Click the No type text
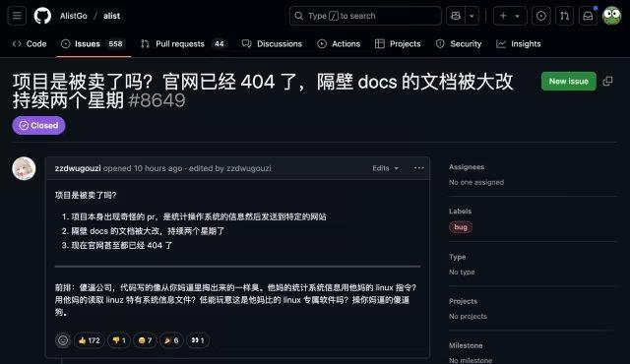630x364 pixels. (462, 273)
